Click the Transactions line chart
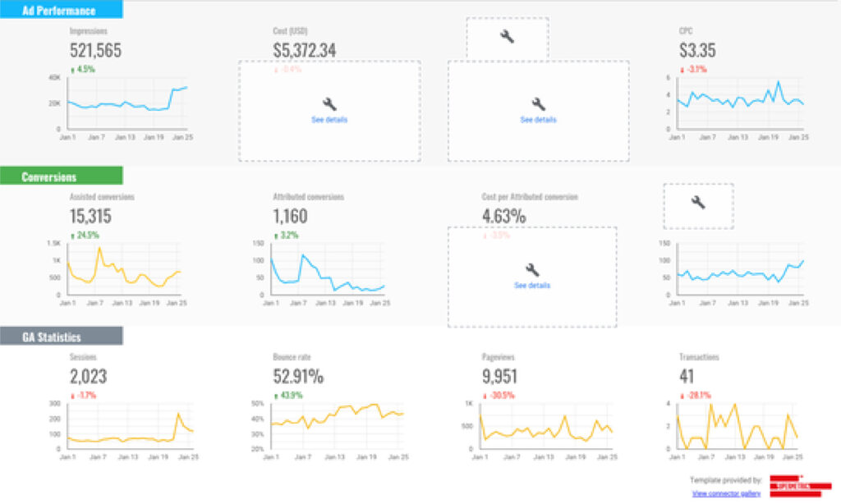 [x=738, y=426]
